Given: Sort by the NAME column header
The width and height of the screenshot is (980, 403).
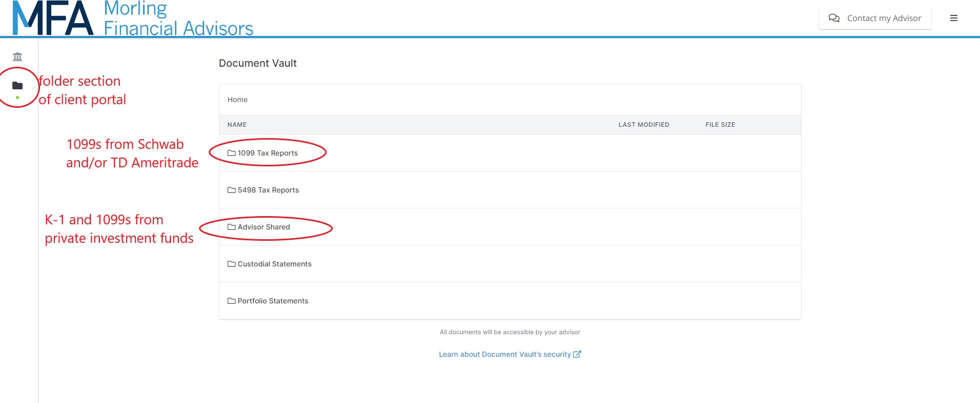Looking at the screenshot, I should tap(237, 125).
